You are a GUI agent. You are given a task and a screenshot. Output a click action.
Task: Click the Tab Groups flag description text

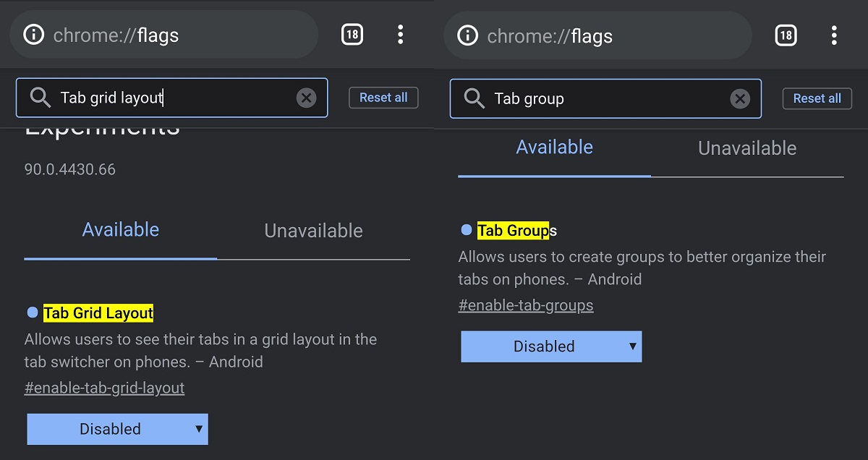[x=642, y=268]
